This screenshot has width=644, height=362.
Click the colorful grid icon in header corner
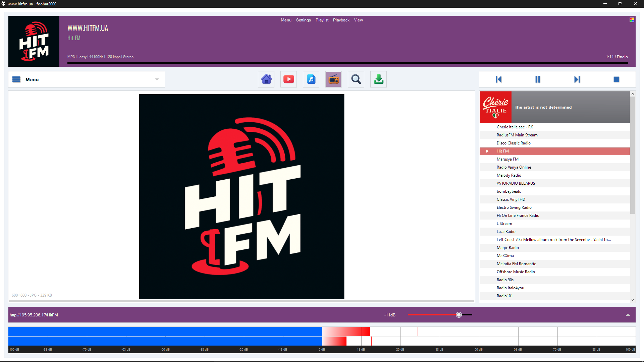tap(632, 20)
